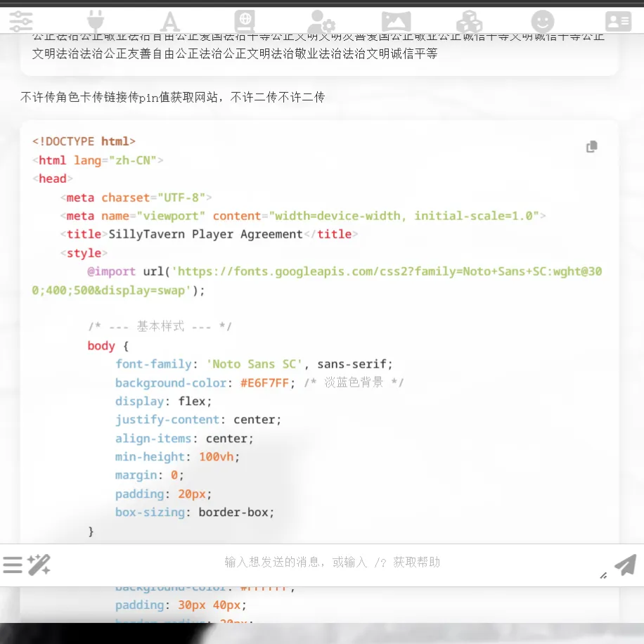Image resolution: width=644 pixels, height=644 pixels.
Task: Open AI response configuration sliders panel
Action: (21, 21)
